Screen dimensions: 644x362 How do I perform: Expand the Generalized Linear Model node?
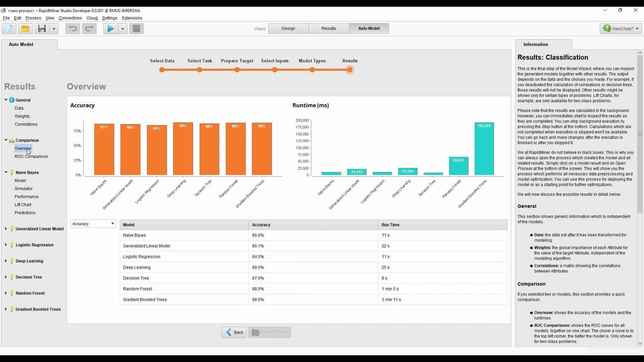6,229
